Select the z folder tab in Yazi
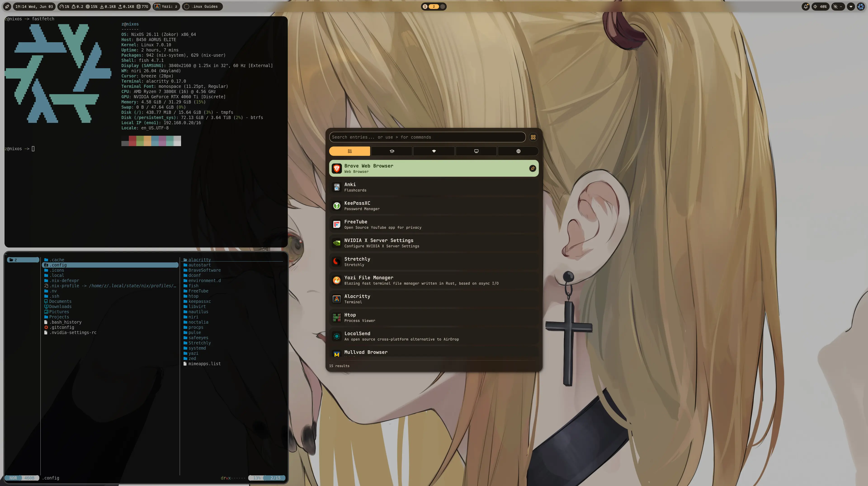868x486 pixels. (23, 260)
